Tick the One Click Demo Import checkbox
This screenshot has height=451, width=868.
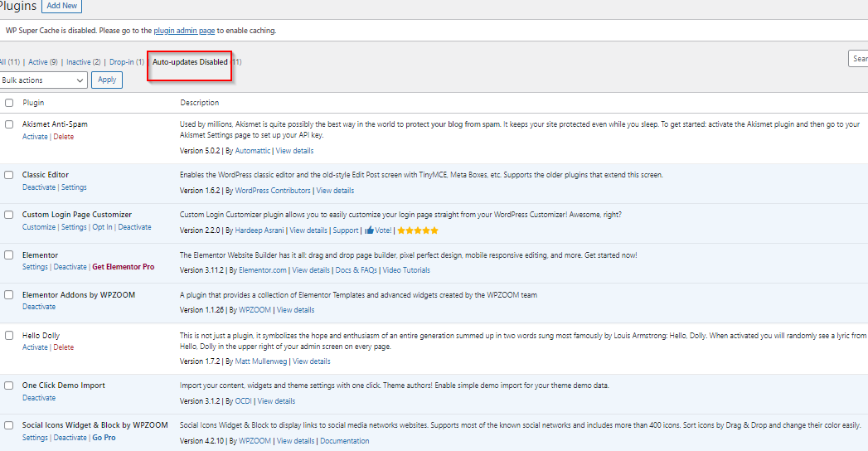[x=9, y=386]
